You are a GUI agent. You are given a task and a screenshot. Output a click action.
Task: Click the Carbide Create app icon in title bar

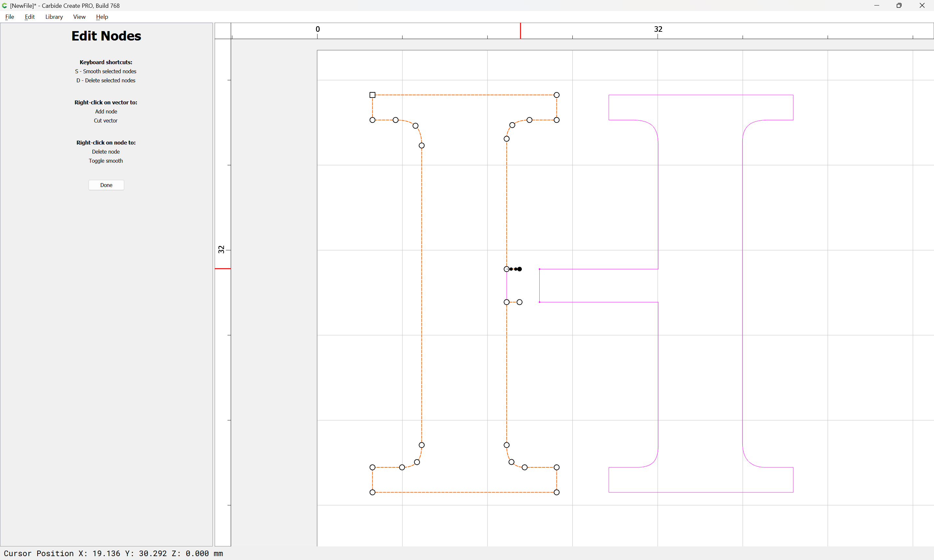pyautogui.click(x=5, y=6)
